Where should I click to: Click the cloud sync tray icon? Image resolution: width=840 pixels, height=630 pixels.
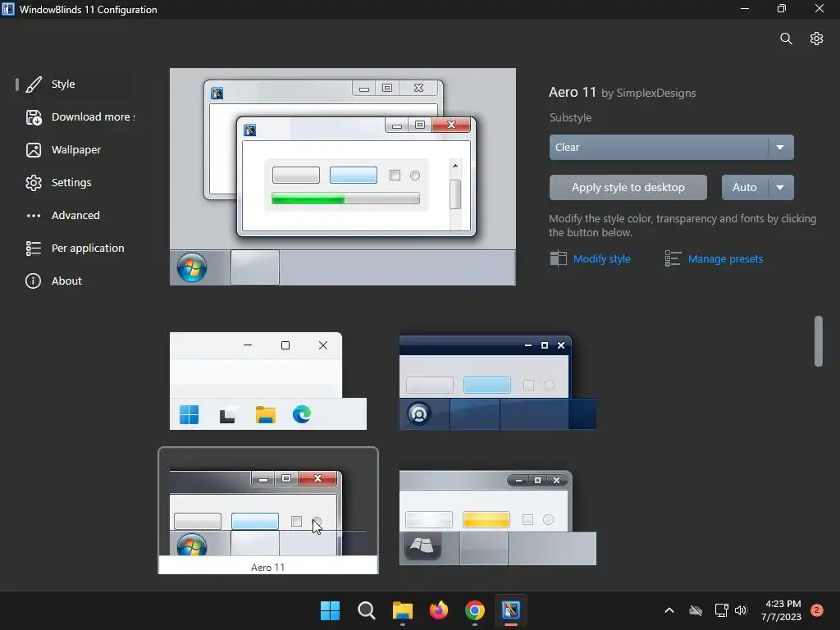(696, 610)
